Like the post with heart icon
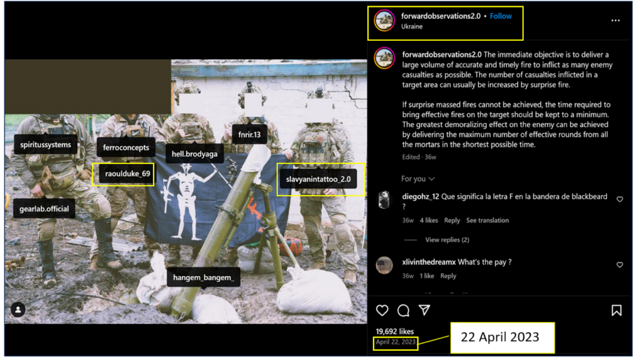Screen dimensions: 644x363 coord(382,310)
